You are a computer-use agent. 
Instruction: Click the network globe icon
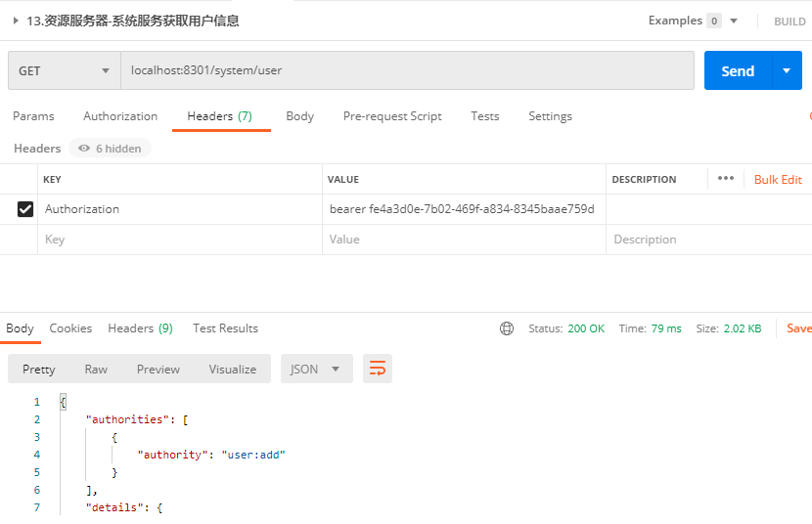click(507, 328)
